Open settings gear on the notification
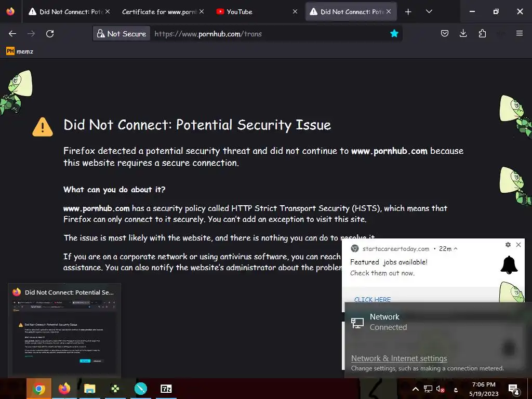Image resolution: width=532 pixels, height=399 pixels. pyautogui.click(x=508, y=245)
